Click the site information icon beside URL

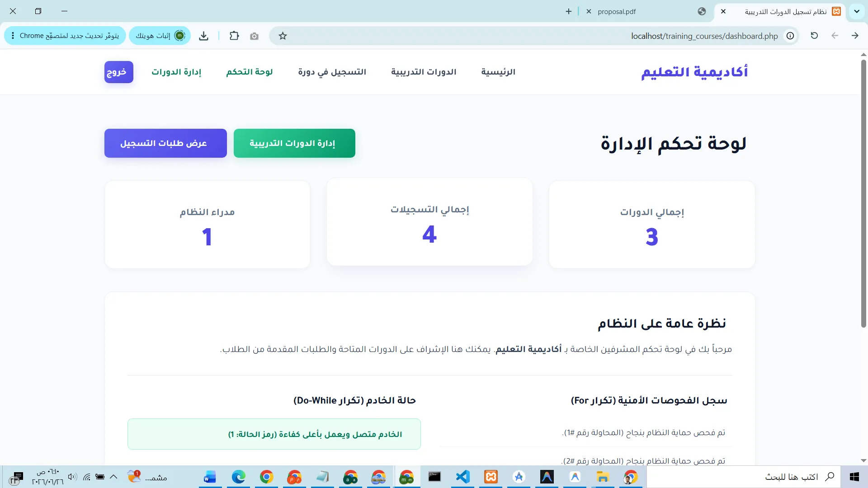(x=790, y=36)
